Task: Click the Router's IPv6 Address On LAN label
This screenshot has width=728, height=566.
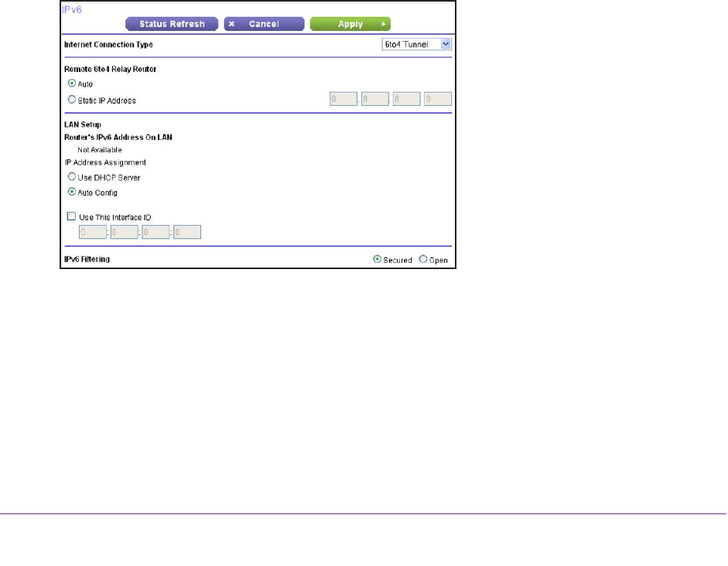Action: click(118, 138)
